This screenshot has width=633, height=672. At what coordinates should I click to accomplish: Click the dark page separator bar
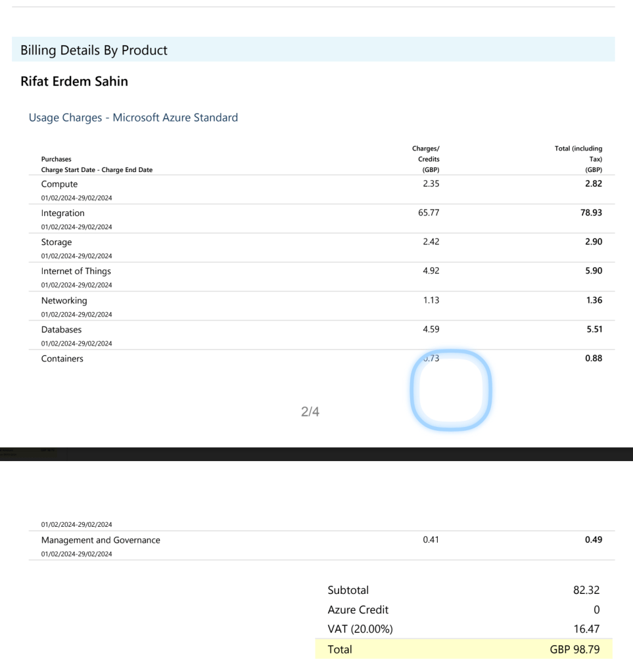click(317, 455)
